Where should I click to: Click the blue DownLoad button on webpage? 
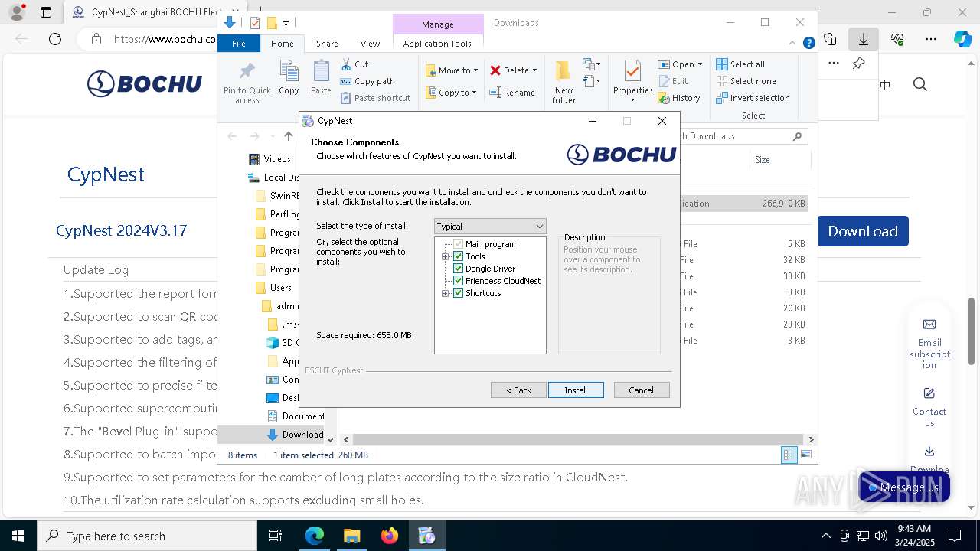pyautogui.click(x=863, y=231)
